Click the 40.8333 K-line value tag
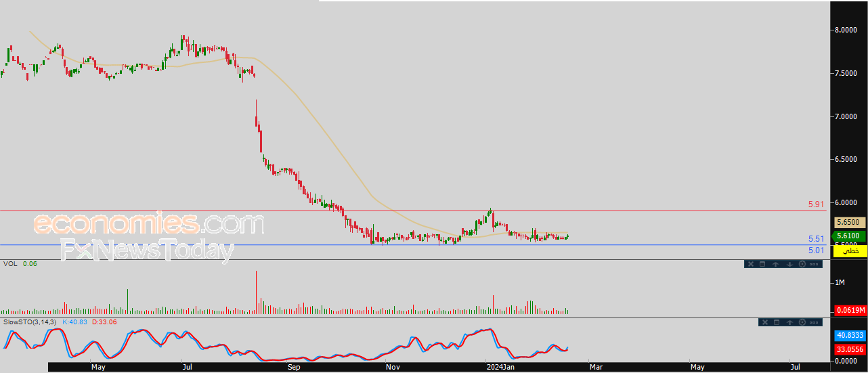The image size is (868, 373). click(x=850, y=335)
